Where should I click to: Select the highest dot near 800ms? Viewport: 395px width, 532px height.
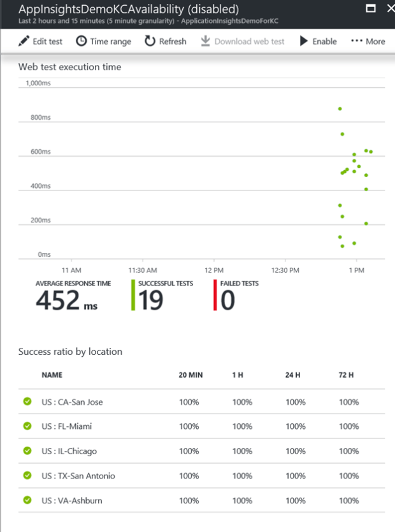pyautogui.click(x=340, y=109)
